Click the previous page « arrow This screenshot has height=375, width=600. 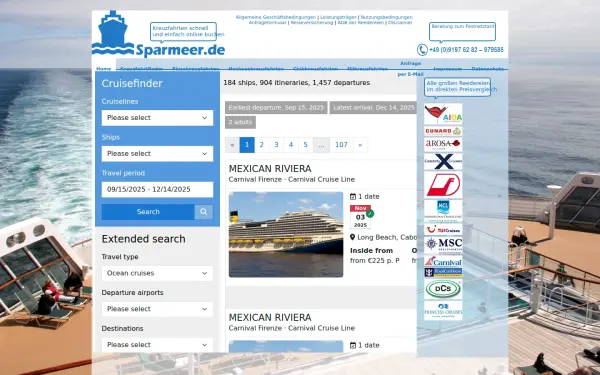click(232, 145)
